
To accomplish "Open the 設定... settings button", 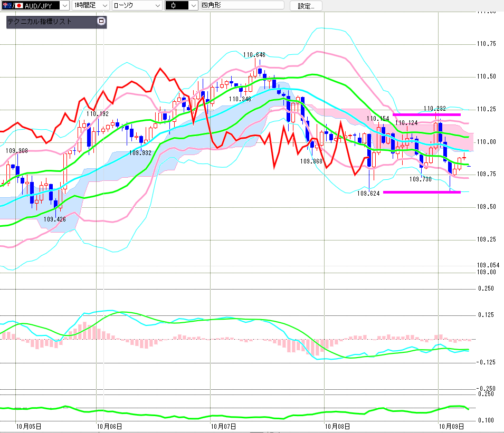I will pos(306,6).
